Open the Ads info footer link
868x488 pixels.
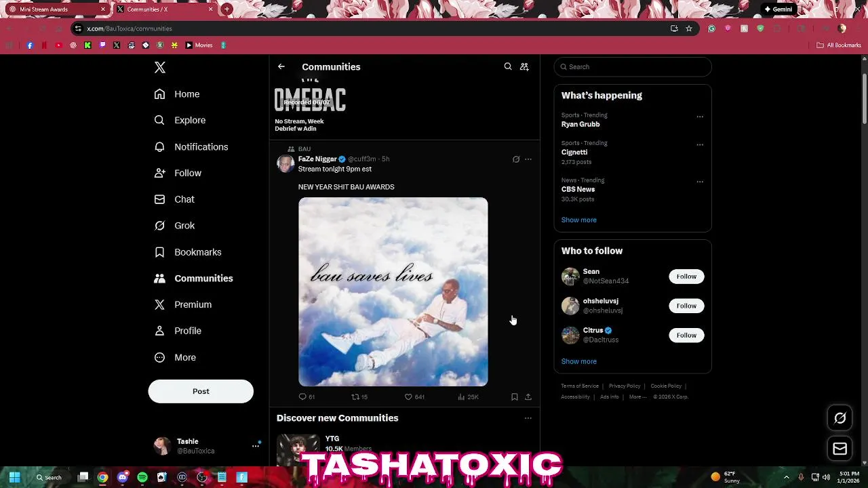tap(609, 397)
